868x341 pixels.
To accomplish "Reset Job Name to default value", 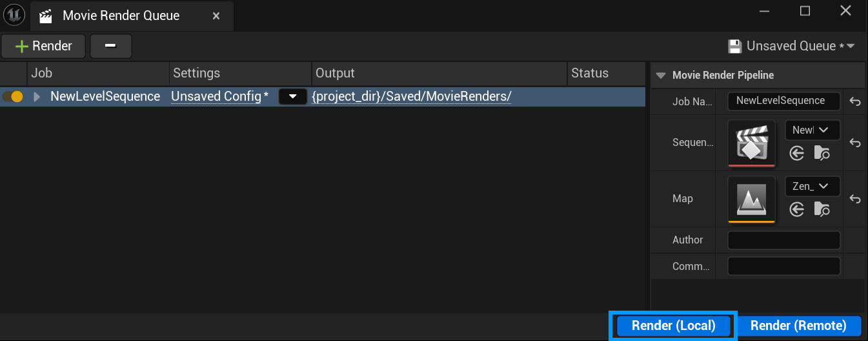I will click(x=855, y=101).
